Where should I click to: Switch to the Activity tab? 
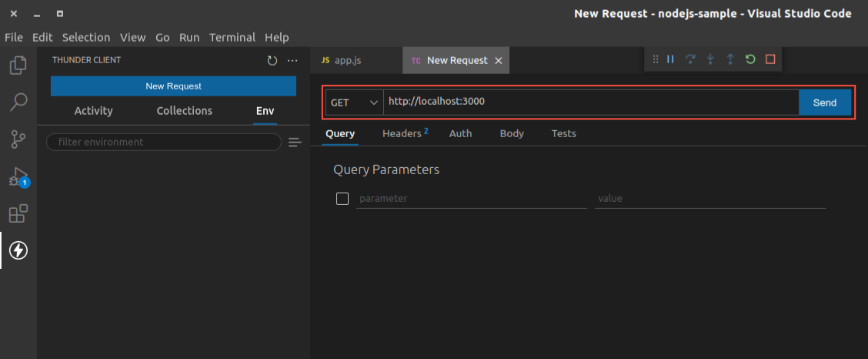94,111
